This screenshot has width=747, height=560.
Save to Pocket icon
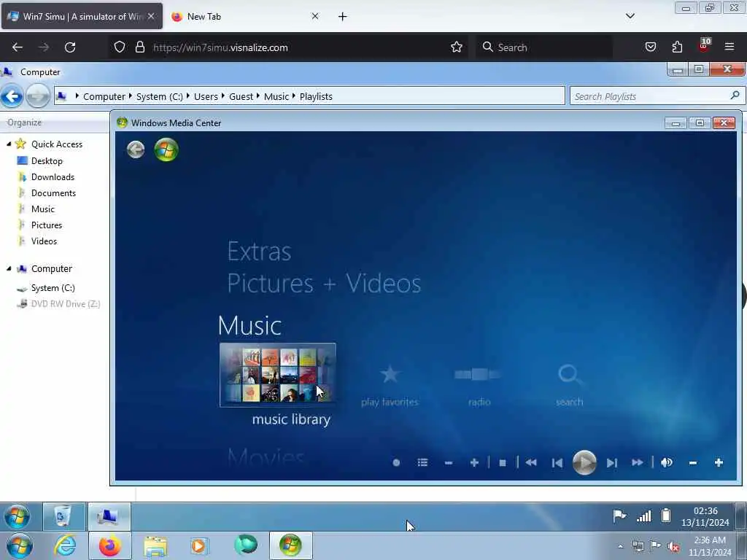pyautogui.click(x=650, y=47)
